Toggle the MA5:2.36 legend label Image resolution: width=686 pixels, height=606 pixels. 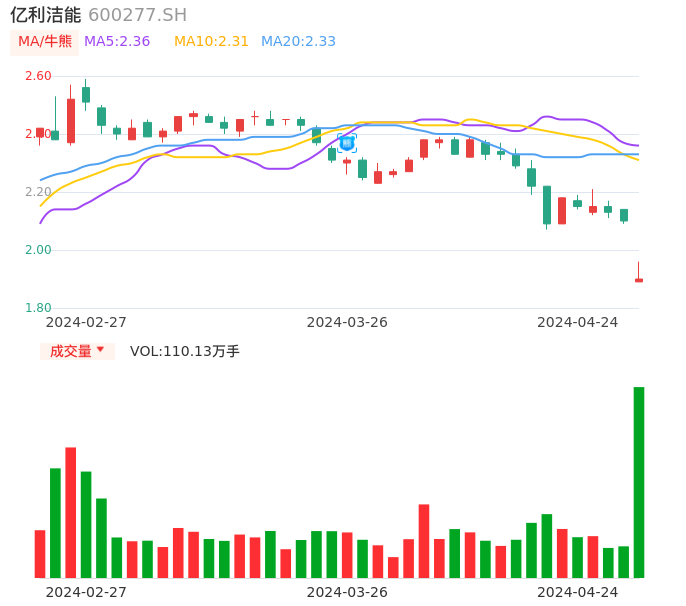click(x=117, y=42)
